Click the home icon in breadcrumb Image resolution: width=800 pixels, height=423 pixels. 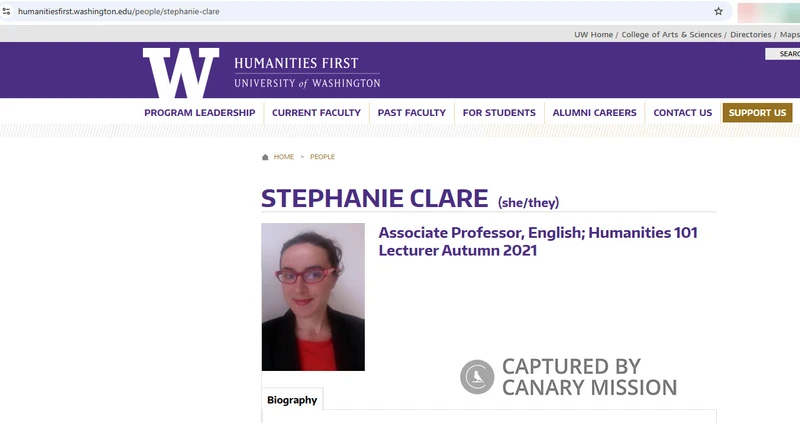[x=265, y=157]
